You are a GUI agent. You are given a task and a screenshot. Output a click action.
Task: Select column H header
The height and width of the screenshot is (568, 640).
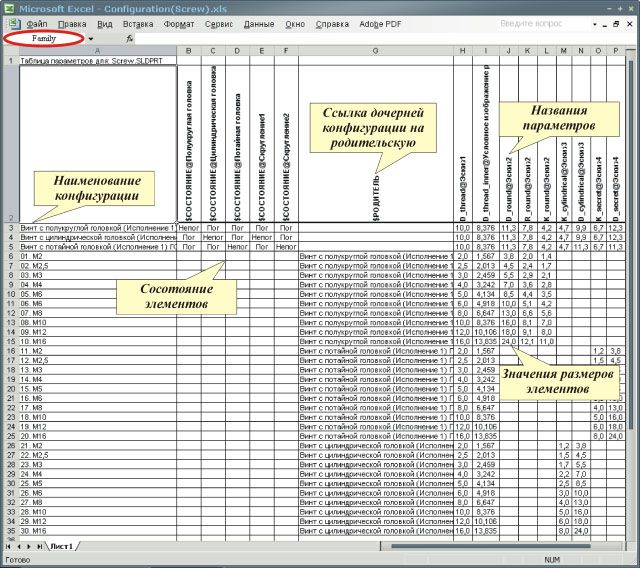click(462, 51)
